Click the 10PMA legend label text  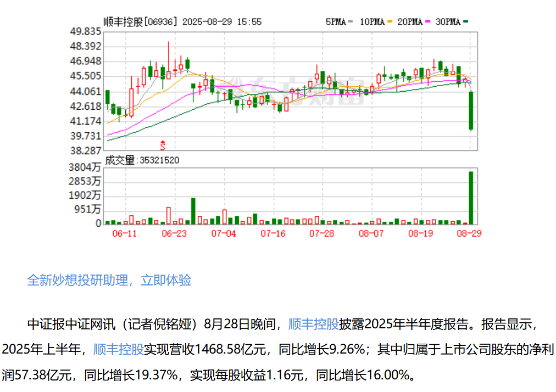[x=372, y=22]
